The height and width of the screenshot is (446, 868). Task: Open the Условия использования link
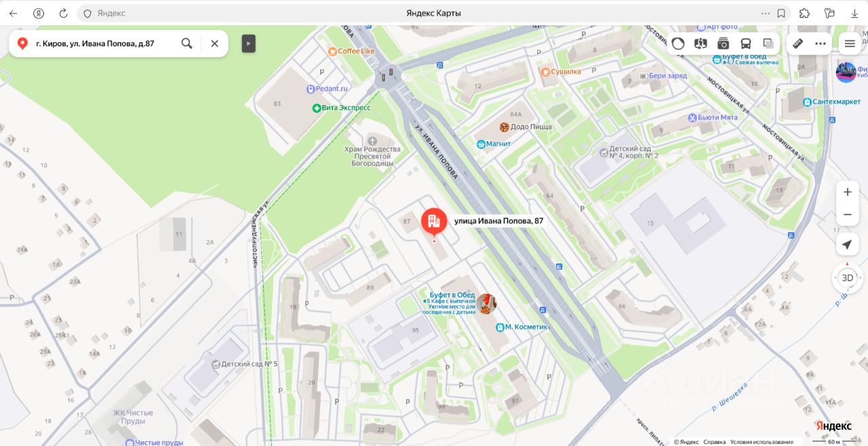click(762, 442)
